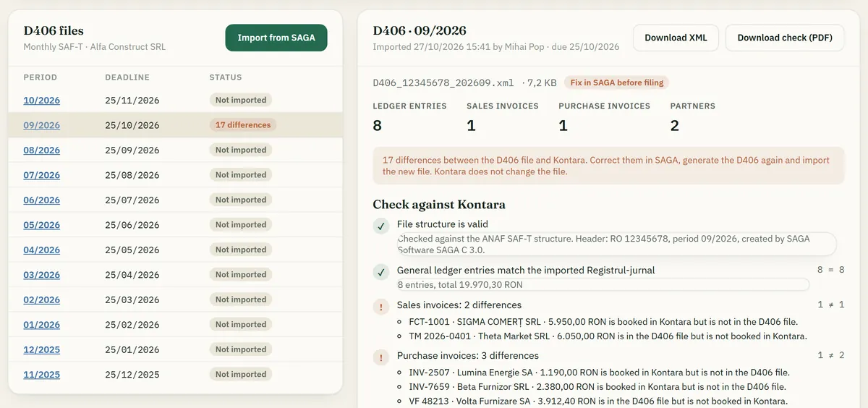The height and width of the screenshot is (408, 868).
Task: Download the check as PDF
Action: point(785,38)
